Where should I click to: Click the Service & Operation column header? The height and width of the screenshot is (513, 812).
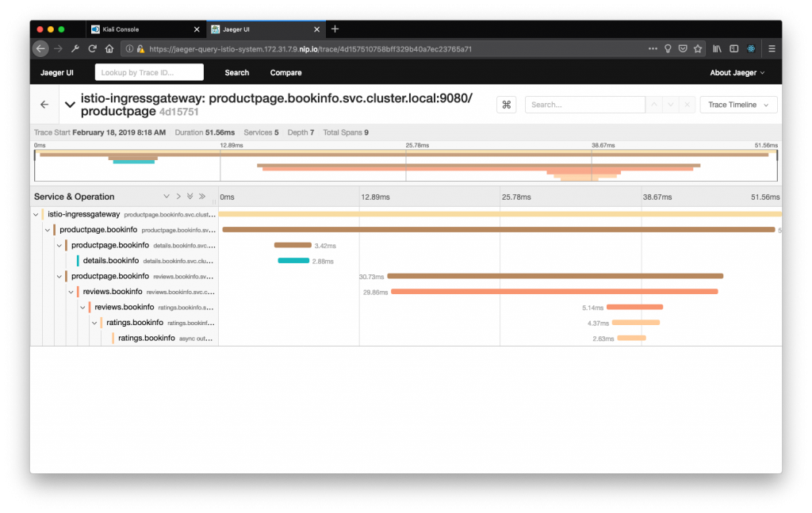click(74, 197)
